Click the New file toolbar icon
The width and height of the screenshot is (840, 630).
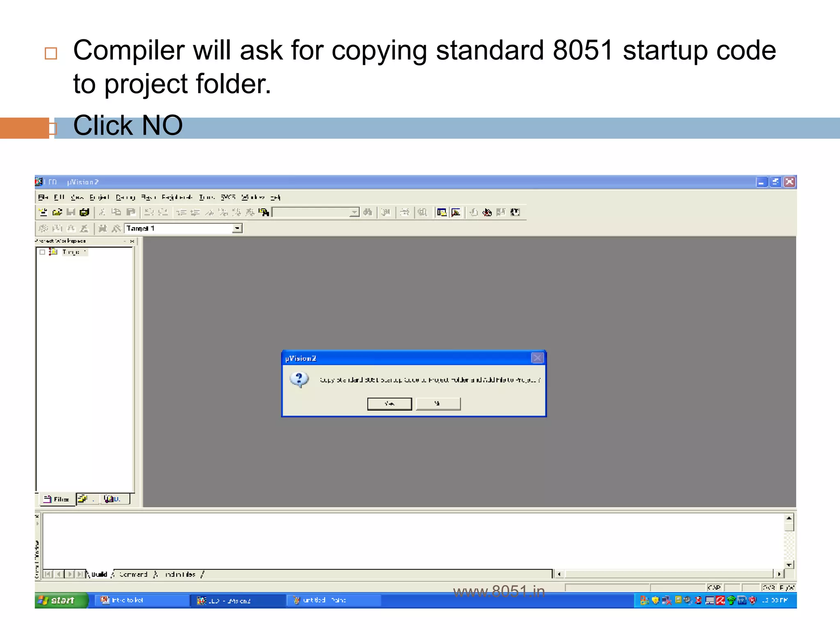[x=43, y=212]
